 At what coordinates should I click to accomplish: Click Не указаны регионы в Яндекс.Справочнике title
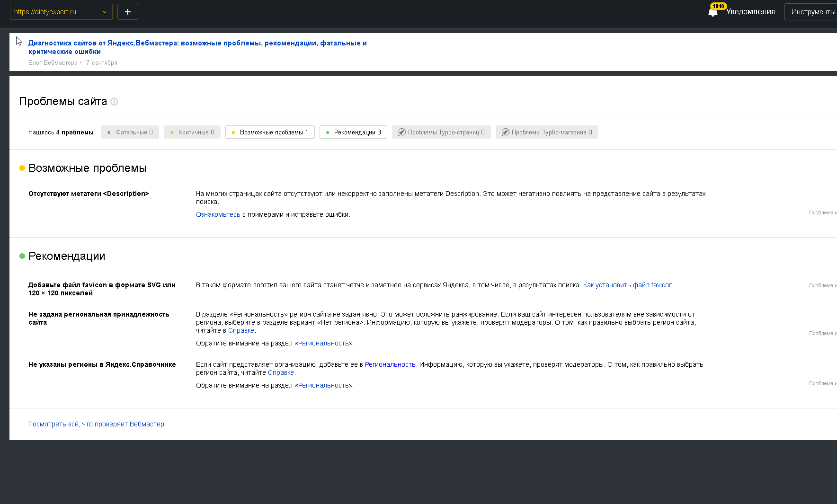click(102, 364)
